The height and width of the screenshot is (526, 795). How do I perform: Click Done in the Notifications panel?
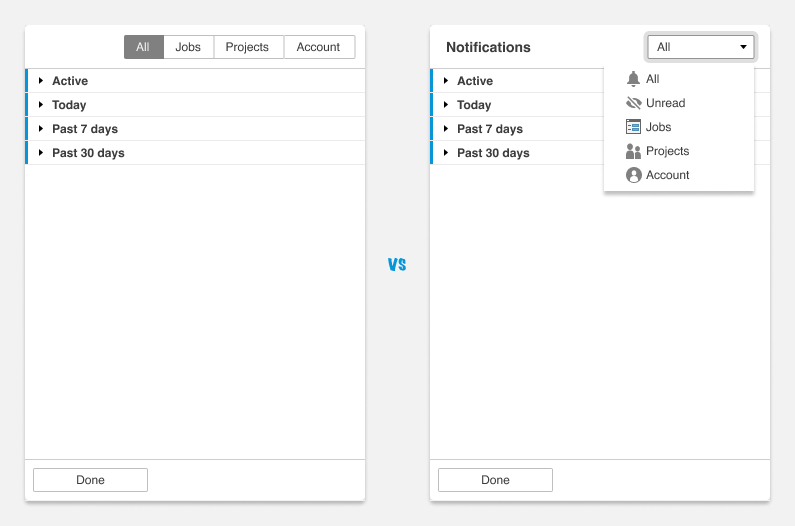point(495,480)
